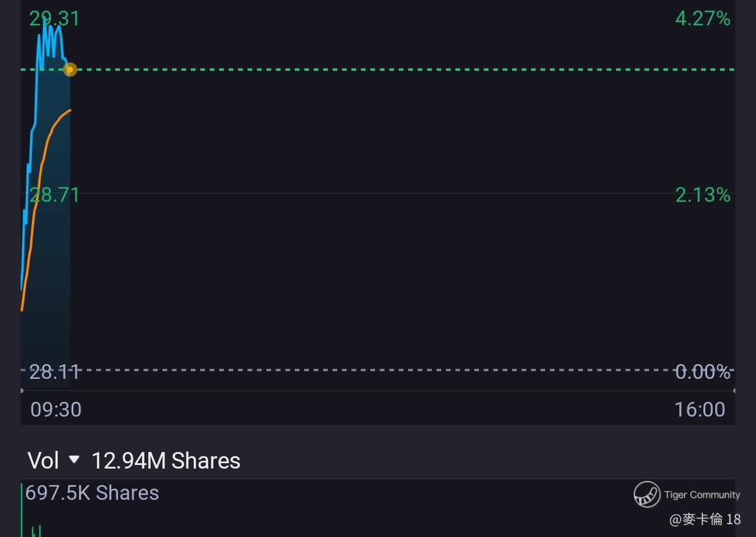Select the Vol indicator label
Viewport: 756px width, 537px height.
(43, 461)
